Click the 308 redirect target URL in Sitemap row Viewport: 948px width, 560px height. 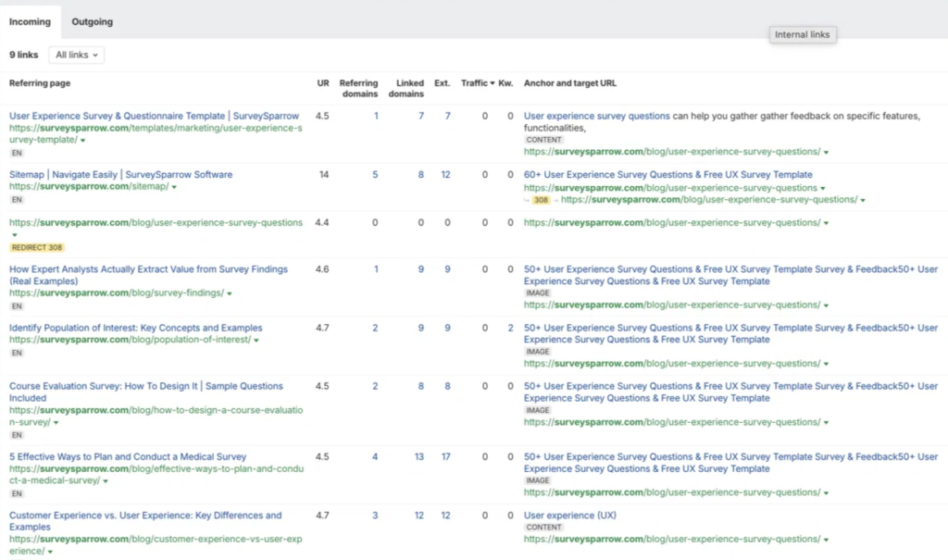709,200
